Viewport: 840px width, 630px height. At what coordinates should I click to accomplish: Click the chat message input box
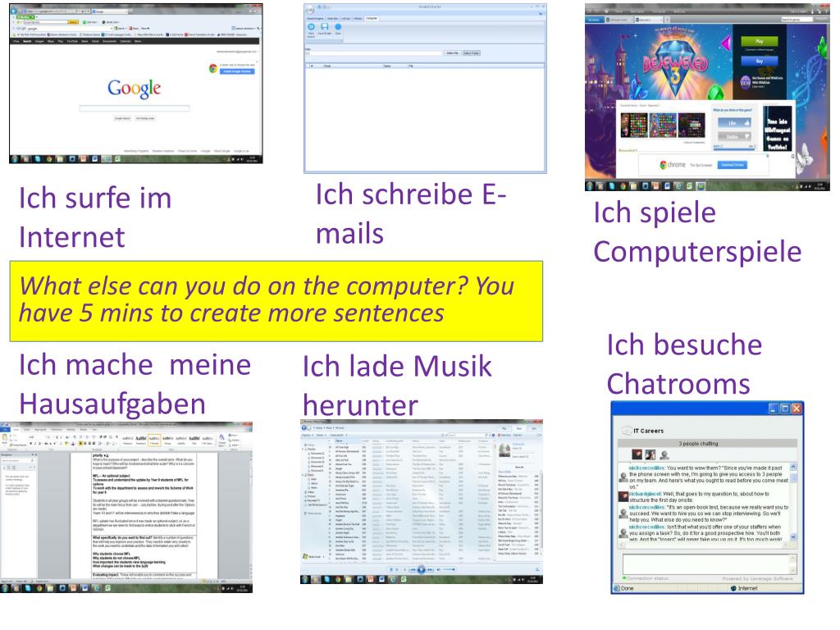(710, 564)
